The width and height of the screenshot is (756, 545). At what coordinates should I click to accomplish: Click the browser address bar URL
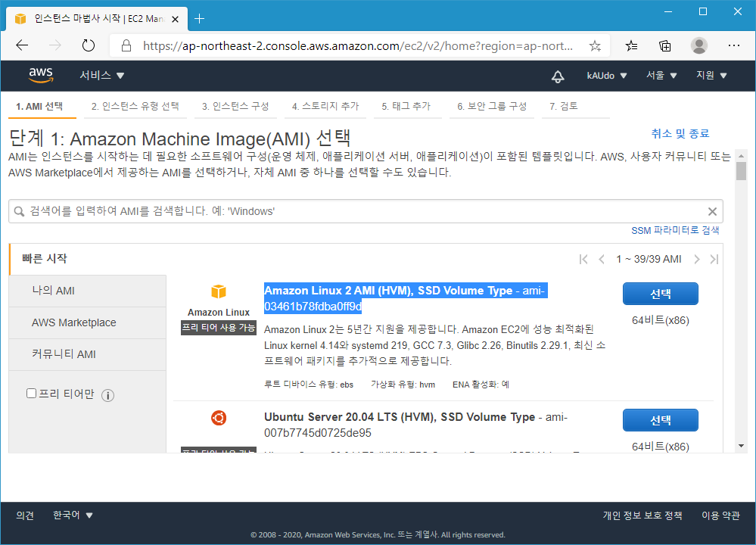click(358, 46)
